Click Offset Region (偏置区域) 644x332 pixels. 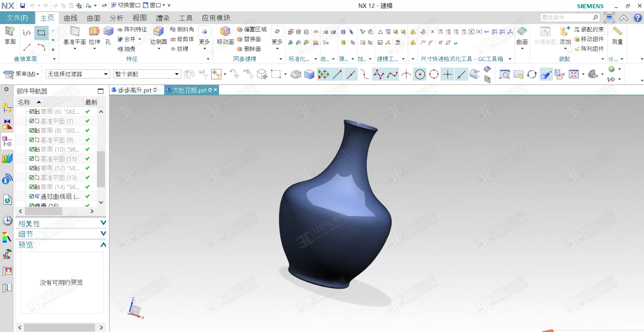(x=252, y=29)
